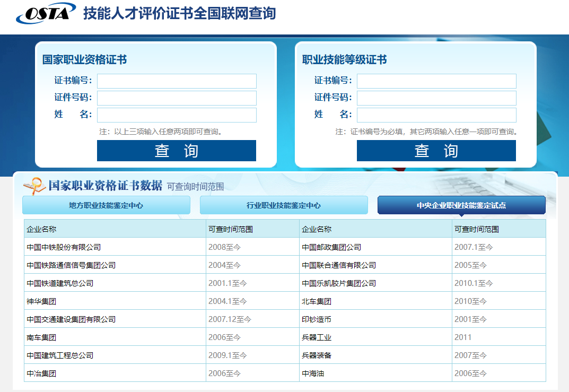This screenshot has height=392, width=569.
Task: Focus 证书编号 field under 国家职业资格证书
Action: (x=177, y=81)
